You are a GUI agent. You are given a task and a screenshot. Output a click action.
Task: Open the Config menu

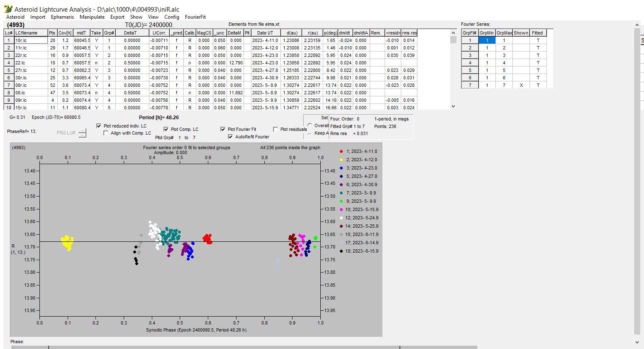coord(172,17)
